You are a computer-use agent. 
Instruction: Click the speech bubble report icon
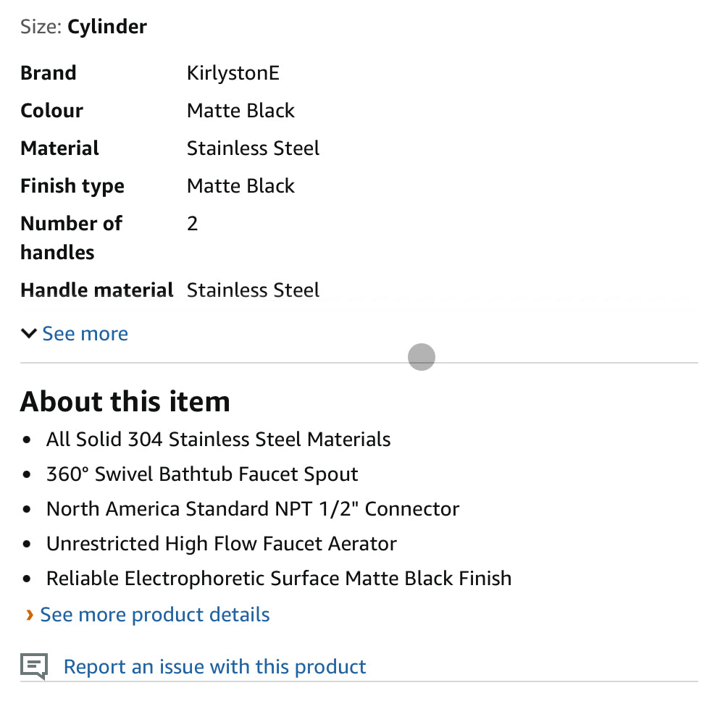pos(34,666)
